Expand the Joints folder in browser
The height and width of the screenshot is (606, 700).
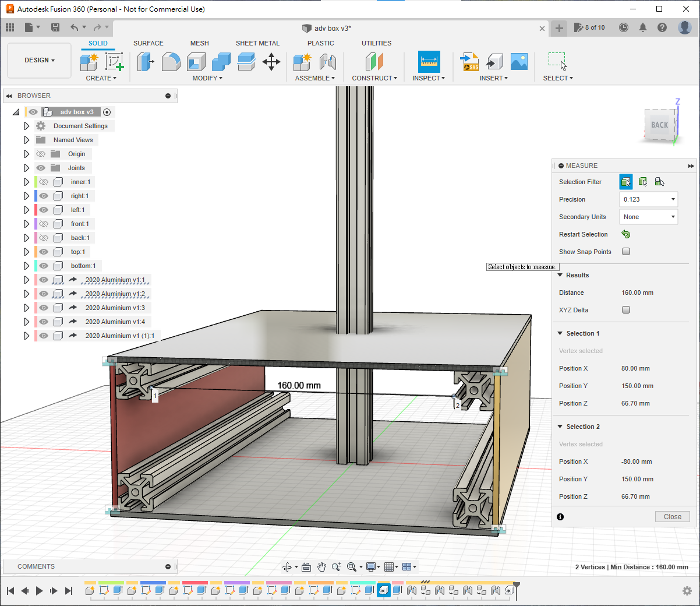26,168
